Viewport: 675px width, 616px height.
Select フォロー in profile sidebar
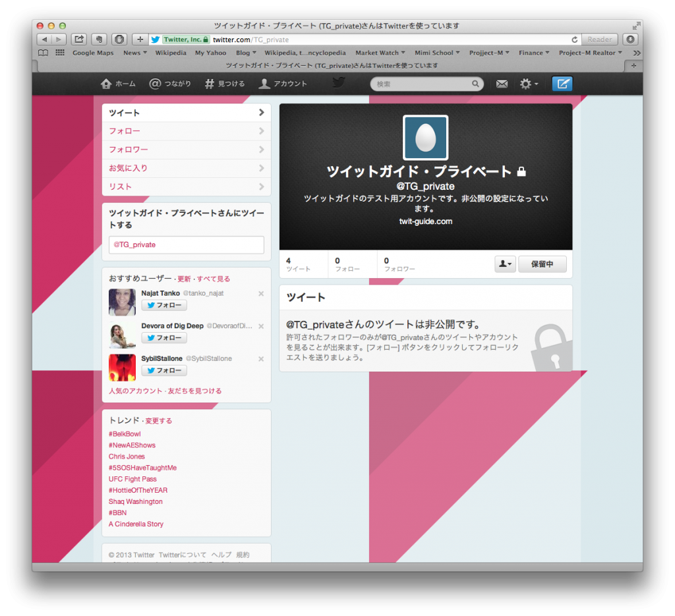tap(187, 131)
